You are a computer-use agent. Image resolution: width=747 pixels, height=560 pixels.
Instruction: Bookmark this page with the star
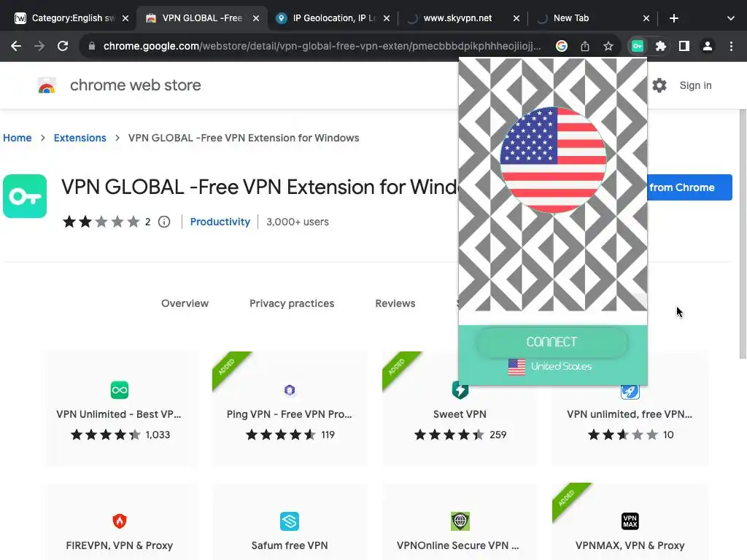point(608,46)
